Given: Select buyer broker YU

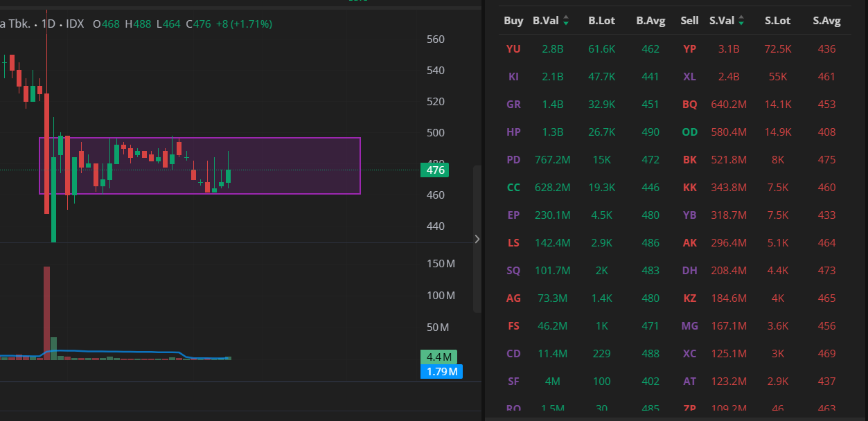Looking at the screenshot, I should 513,49.
